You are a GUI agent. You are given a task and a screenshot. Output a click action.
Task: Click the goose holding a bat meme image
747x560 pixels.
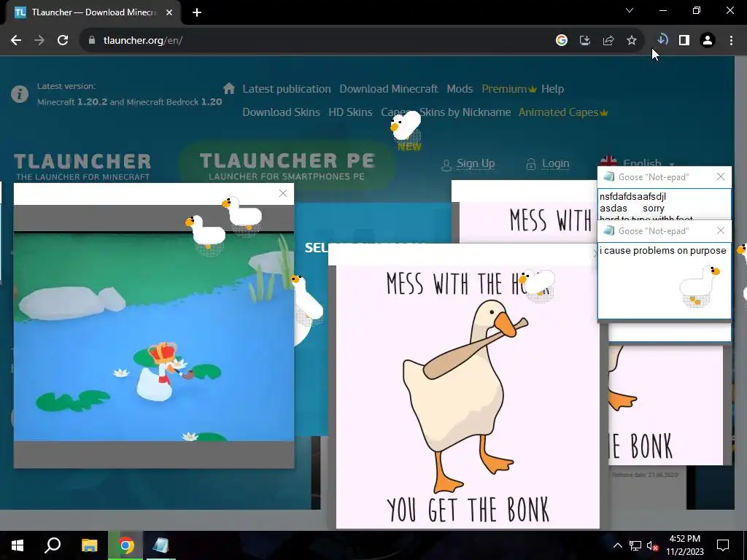click(x=468, y=396)
